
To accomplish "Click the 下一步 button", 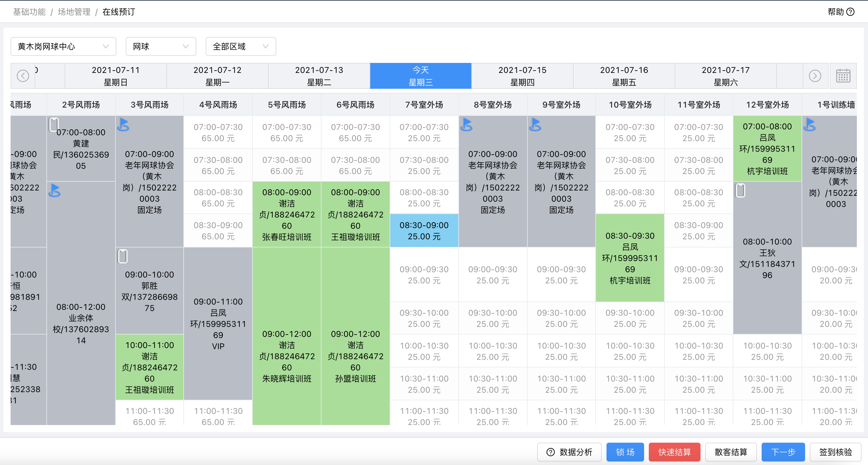I will tap(783, 452).
